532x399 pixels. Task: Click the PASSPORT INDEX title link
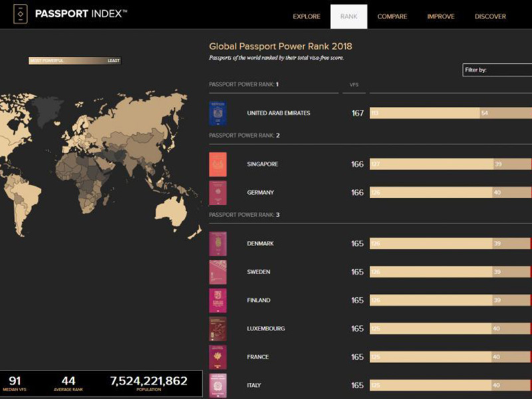point(81,13)
